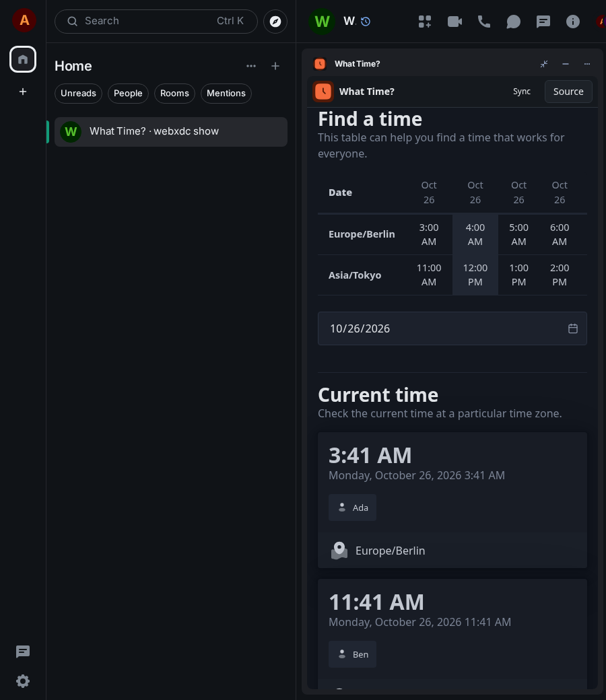The height and width of the screenshot is (700, 606).
Task: Open What Time? webxdc show room
Action: [x=170, y=132]
